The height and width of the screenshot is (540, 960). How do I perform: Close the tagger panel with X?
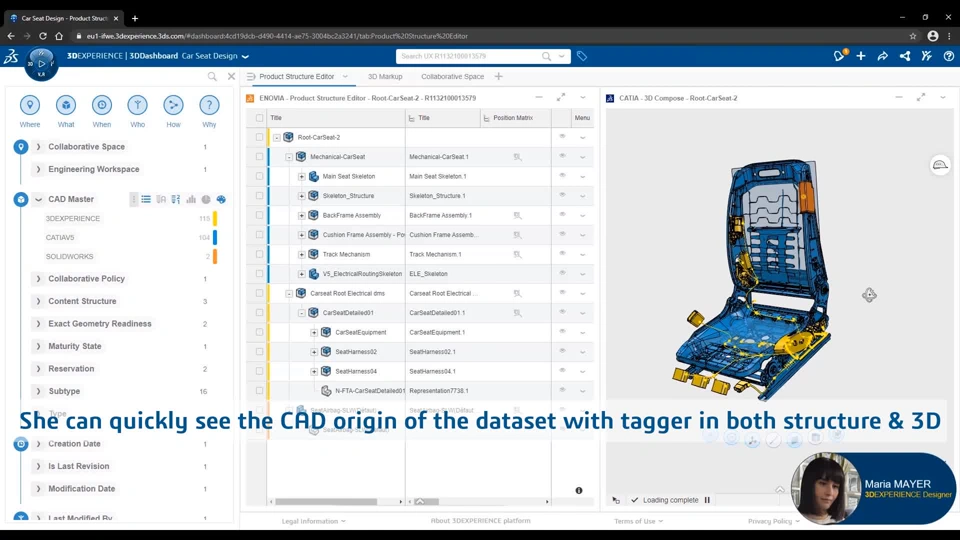click(x=231, y=77)
